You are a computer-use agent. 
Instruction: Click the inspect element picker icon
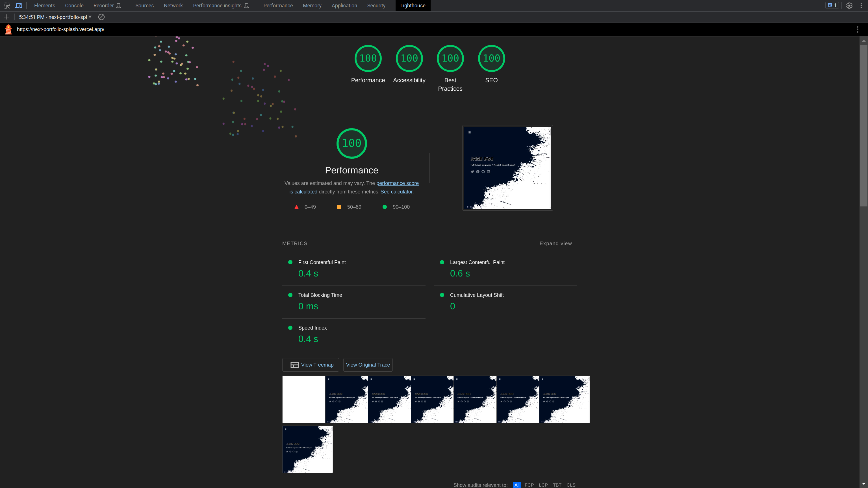click(x=7, y=6)
